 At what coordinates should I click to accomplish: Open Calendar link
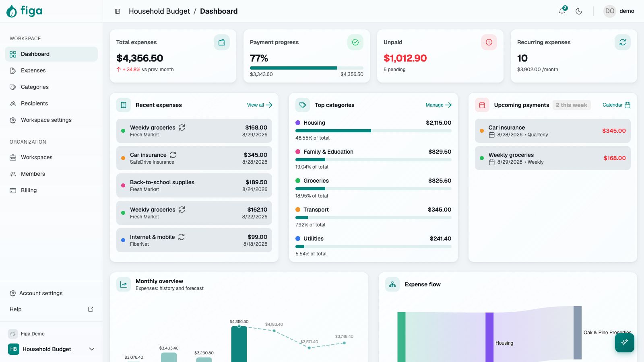click(x=617, y=105)
